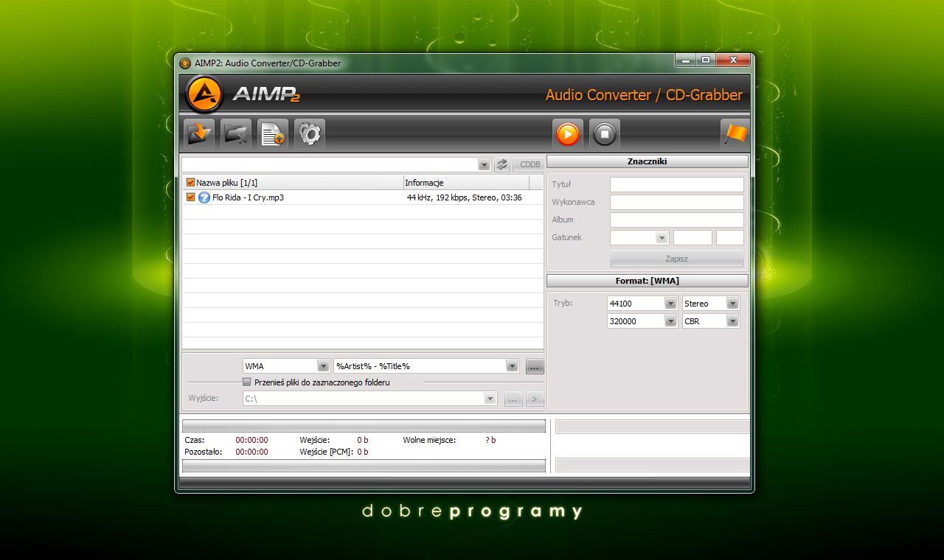Click the Czas 00:00:00 value
This screenshot has width=944, height=560.
tap(251, 440)
